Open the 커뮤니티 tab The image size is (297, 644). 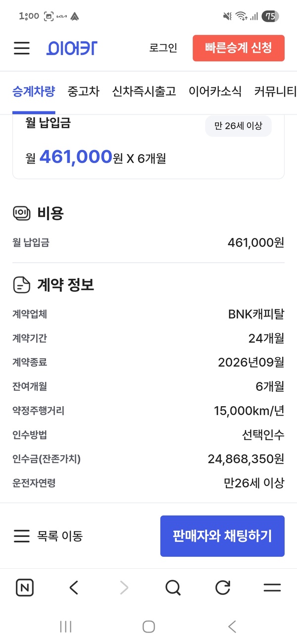pos(275,92)
